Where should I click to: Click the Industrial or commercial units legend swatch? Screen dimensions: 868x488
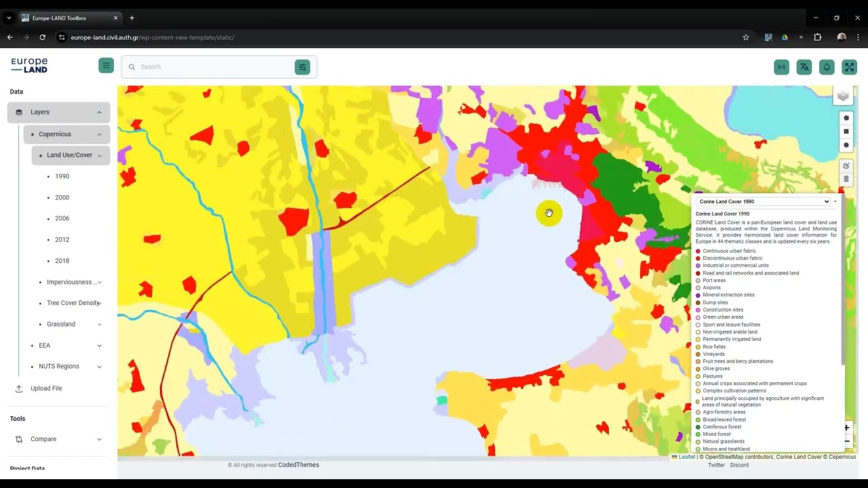[x=698, y=266]
